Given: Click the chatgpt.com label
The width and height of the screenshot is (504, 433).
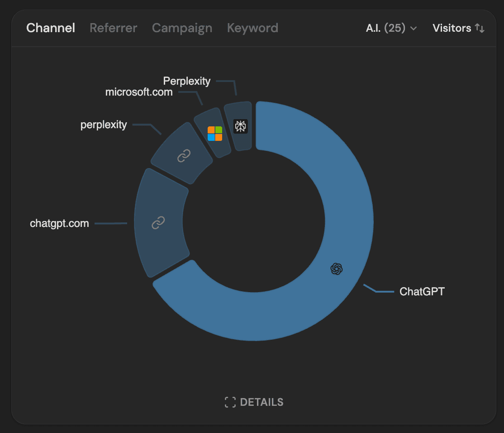Looking at the screenshot, I should 59,223.
